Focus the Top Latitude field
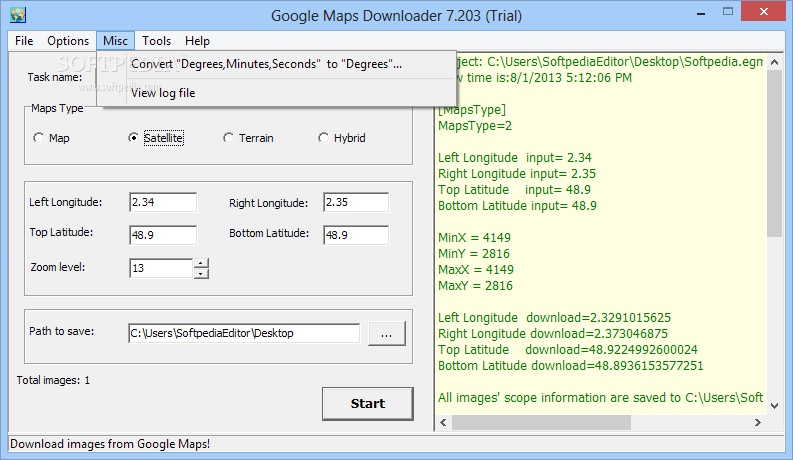This screenshot has width=793, height=460. pos(163,235)
